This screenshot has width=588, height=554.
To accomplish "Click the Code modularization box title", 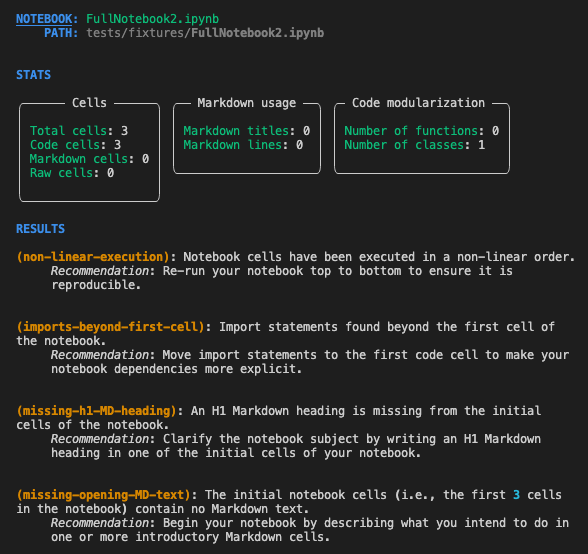I will pos(418,103).
